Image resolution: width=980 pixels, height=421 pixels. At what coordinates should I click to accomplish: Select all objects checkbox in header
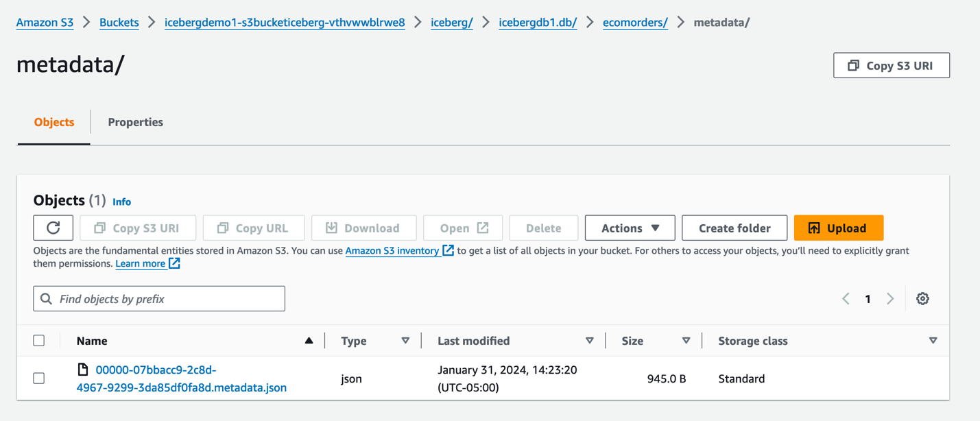[x=39, y=340]
